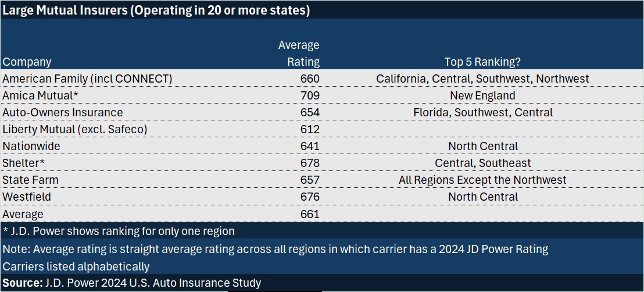Select 'Florida, Southwest, Central' ranking cell

pos(482,112)
